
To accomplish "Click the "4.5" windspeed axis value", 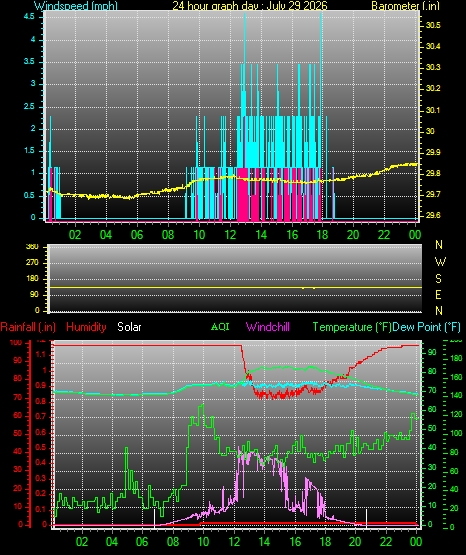I will [x=29, y=16].
